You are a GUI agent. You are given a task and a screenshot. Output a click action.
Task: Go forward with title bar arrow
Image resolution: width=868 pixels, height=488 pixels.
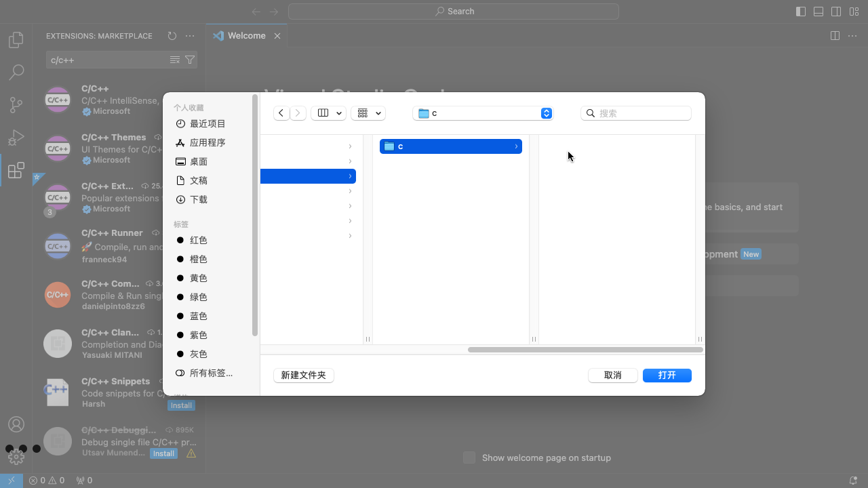[274, 12]
